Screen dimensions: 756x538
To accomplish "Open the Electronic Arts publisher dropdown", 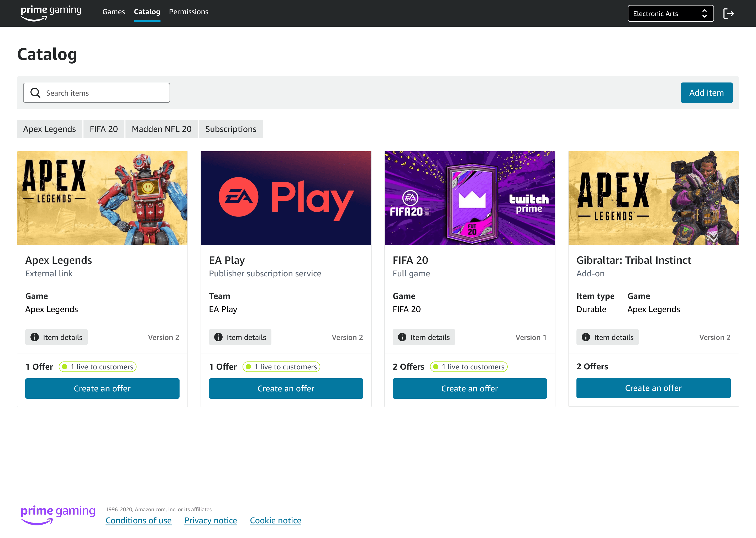I will [x=671, y=14].
